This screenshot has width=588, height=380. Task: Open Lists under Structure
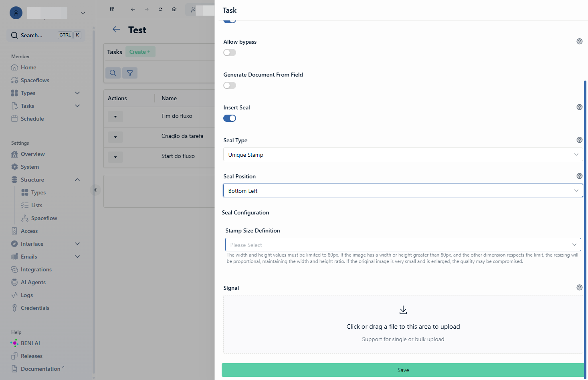click(x=36, y=205)
